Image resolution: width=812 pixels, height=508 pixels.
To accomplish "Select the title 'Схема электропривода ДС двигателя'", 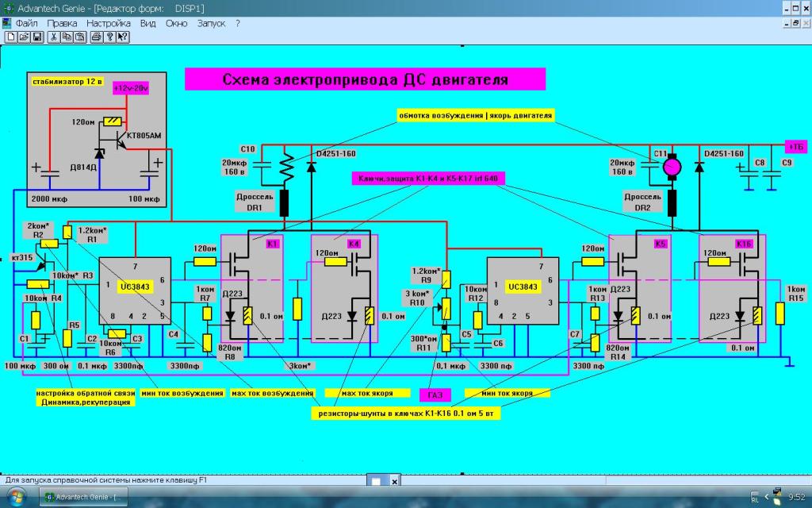I will click(365, 79).
